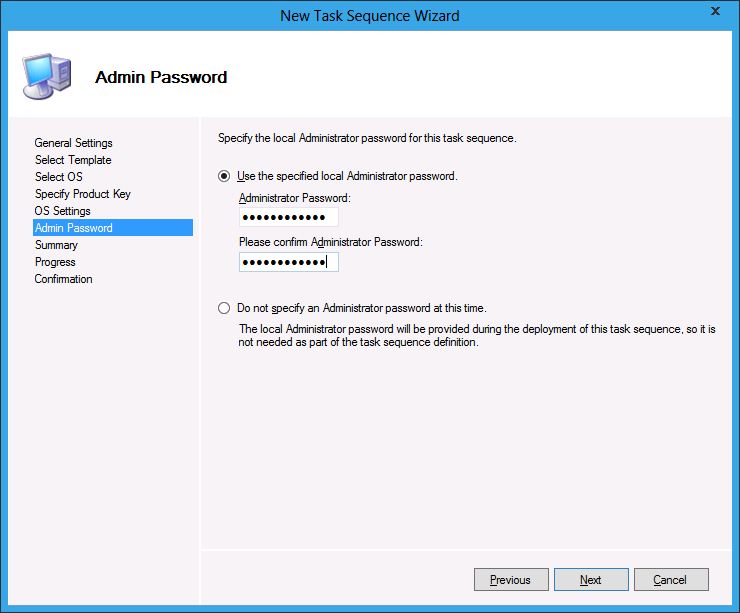
Task: Go to the General Settings step
Action: point(73,143)
